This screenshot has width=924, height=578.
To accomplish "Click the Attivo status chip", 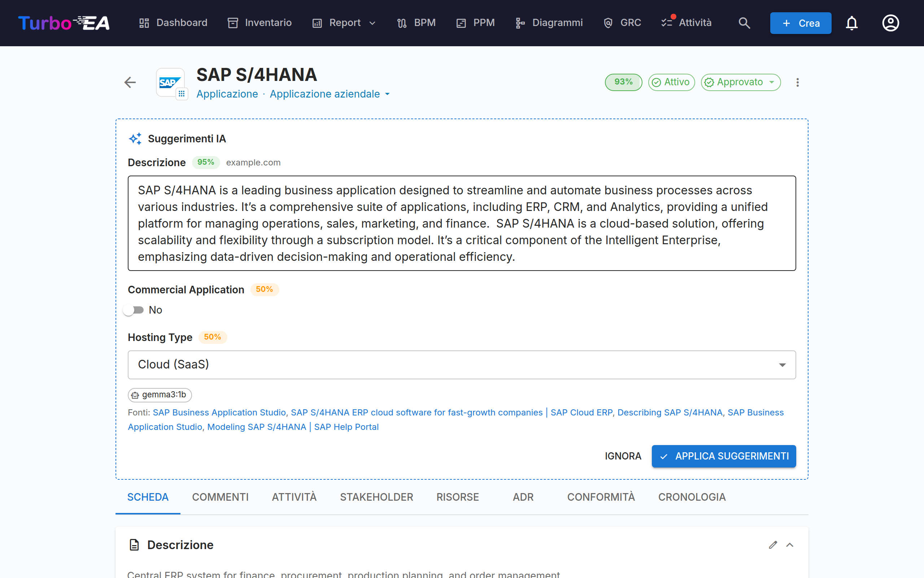I will [x=671, y=82].
